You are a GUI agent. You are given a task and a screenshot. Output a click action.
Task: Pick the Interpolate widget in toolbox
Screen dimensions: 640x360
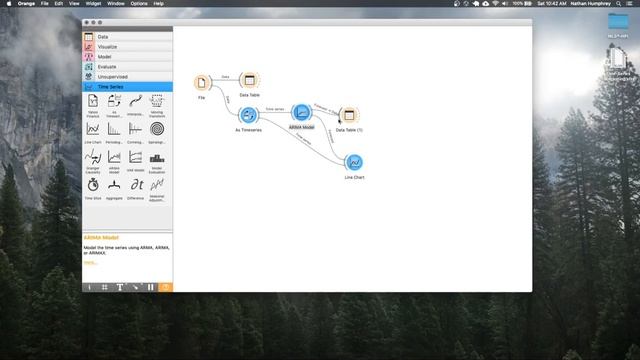pyautogui.click(x=136, y=105)
